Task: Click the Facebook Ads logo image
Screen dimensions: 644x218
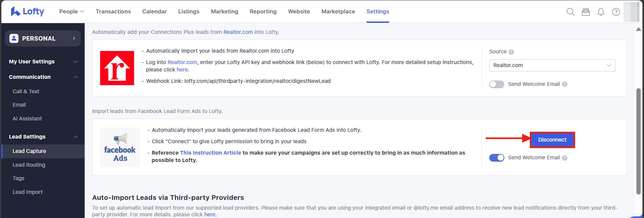Action: 120,147
